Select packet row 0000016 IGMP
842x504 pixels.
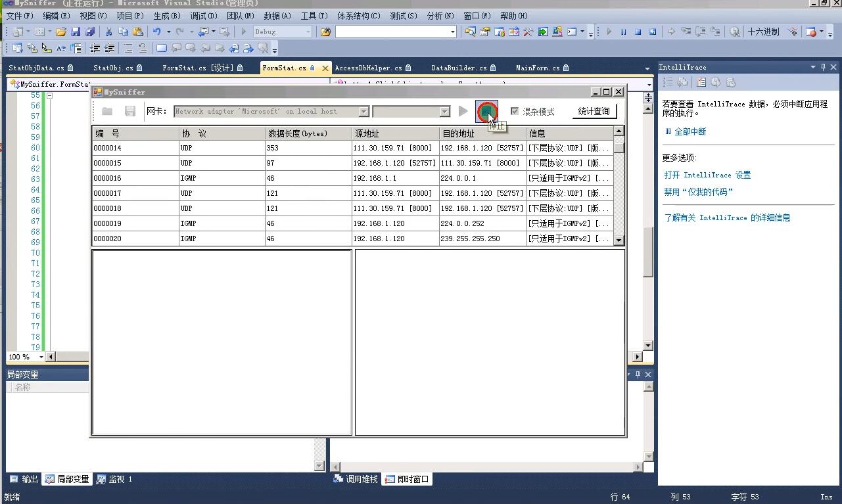(x=352, y=178)
